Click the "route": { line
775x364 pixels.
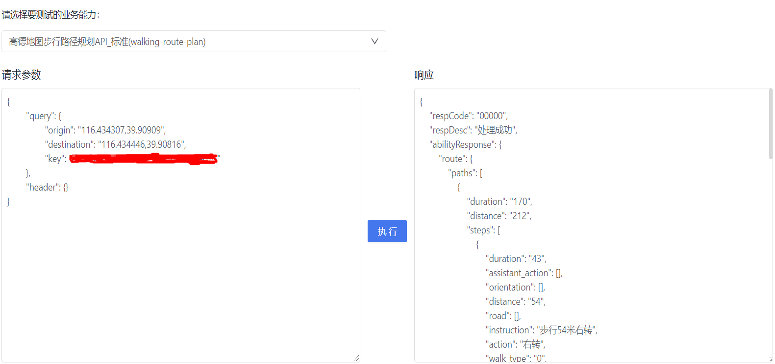point(457,159)
